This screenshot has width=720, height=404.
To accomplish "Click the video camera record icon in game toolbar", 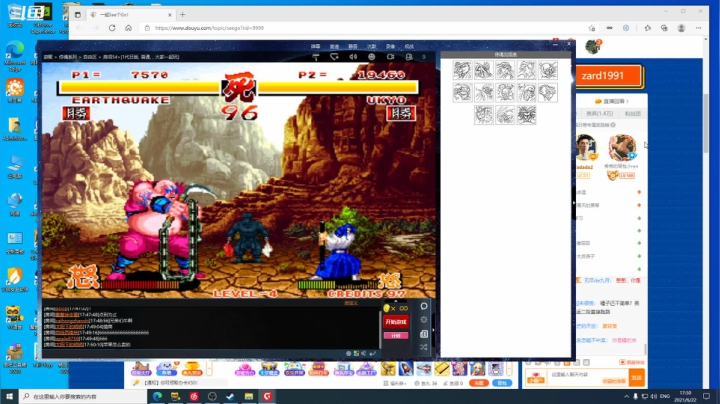I will click(390, 57).
